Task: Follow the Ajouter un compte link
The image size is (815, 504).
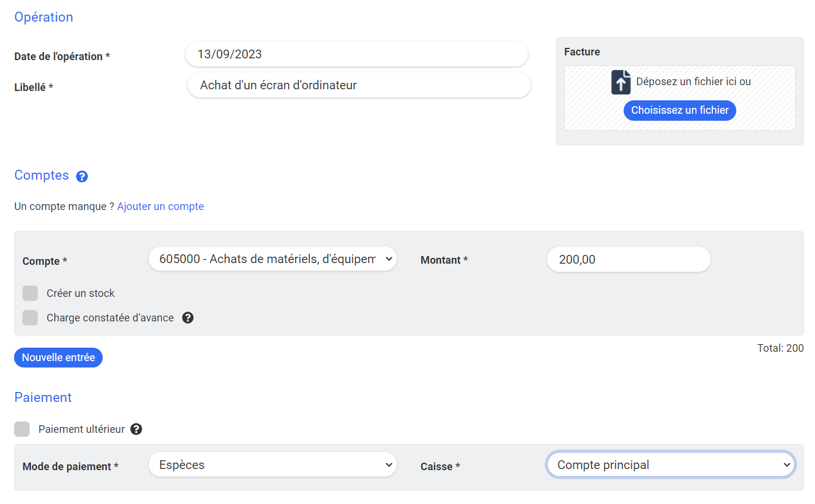Action: click(160, 206)
